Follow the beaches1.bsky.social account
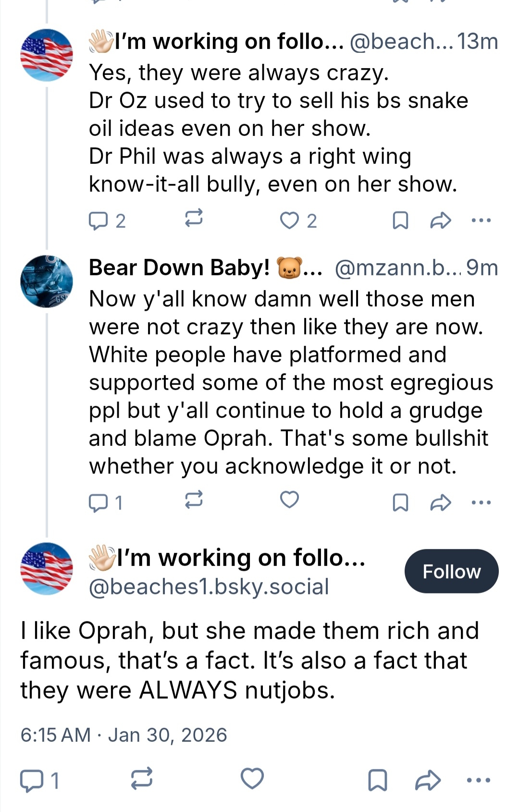The height and width of the screenshot is (812, 519). (x=451, y=571)
